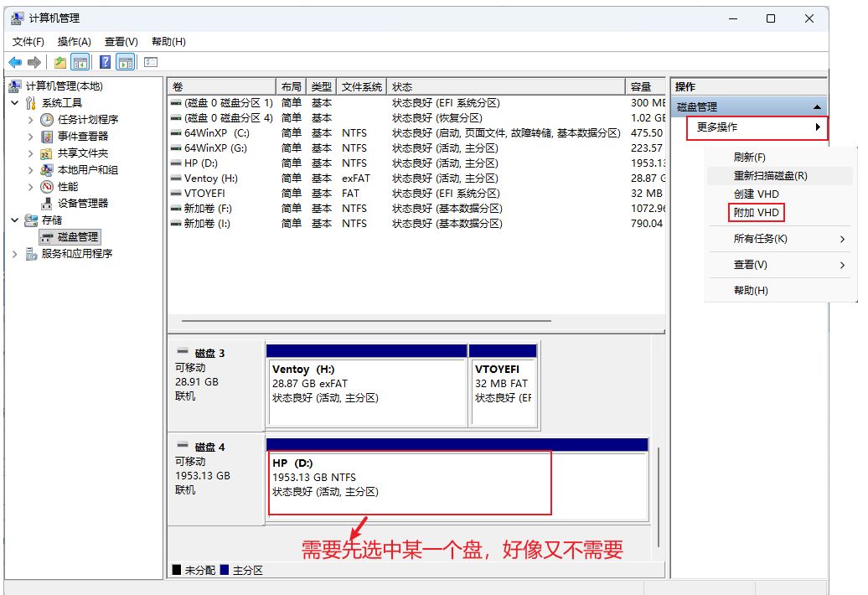Select the HP (D:) partition block
This screenshot has width=868, height=595.
point(409,483)
